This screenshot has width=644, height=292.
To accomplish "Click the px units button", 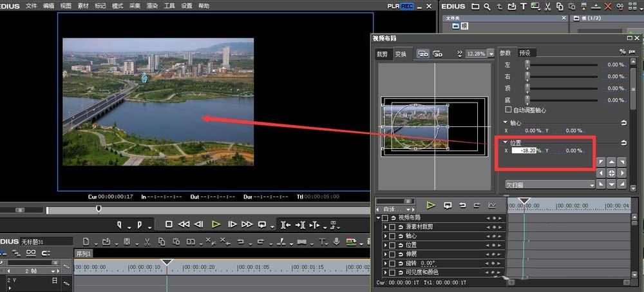I will (633, 52).
